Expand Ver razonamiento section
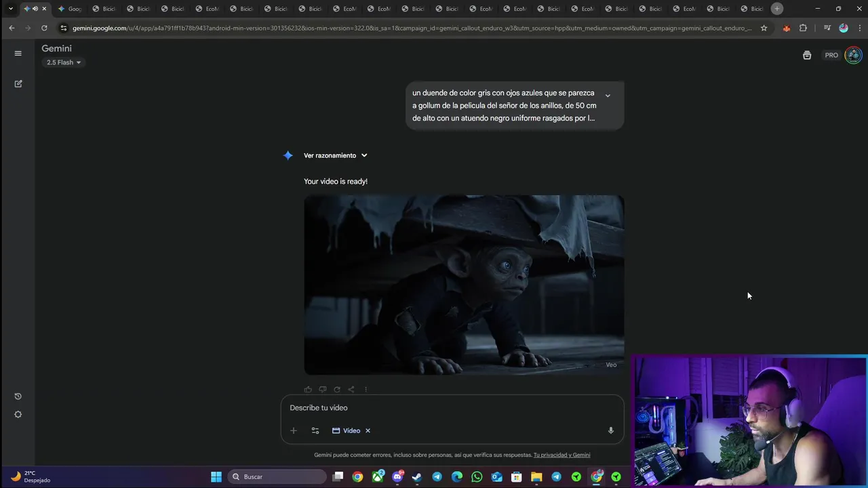Image resolution: width=868 pixels, height=488 pixels. [336, 156]
